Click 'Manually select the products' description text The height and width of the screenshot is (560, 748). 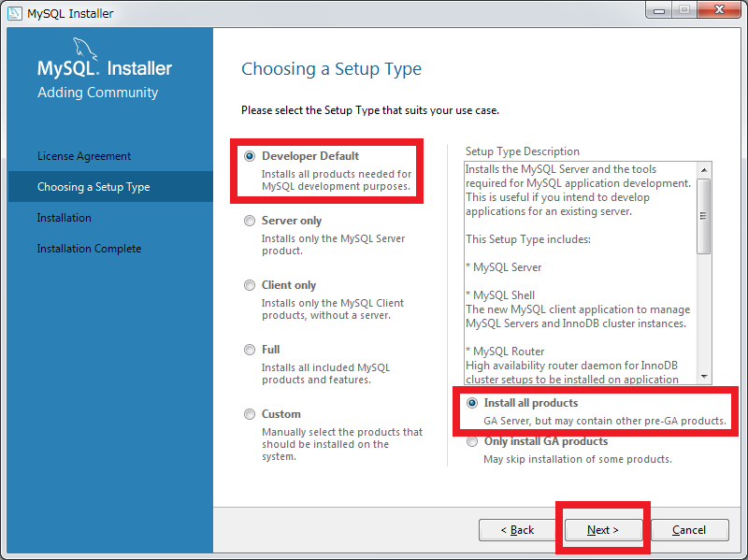(x=342, y=444)
